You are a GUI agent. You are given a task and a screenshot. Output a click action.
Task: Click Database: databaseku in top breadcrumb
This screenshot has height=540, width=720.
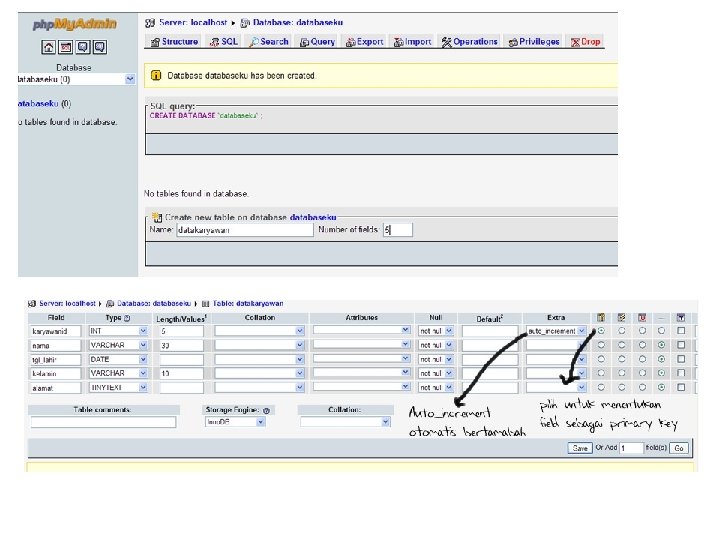pyautogui.click(x=298, y=22)
